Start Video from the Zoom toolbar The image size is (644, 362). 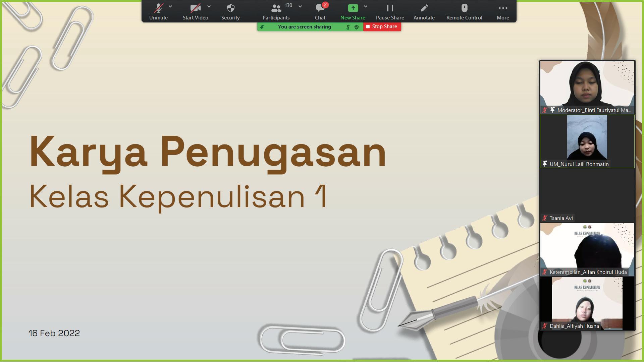(195, 12)
